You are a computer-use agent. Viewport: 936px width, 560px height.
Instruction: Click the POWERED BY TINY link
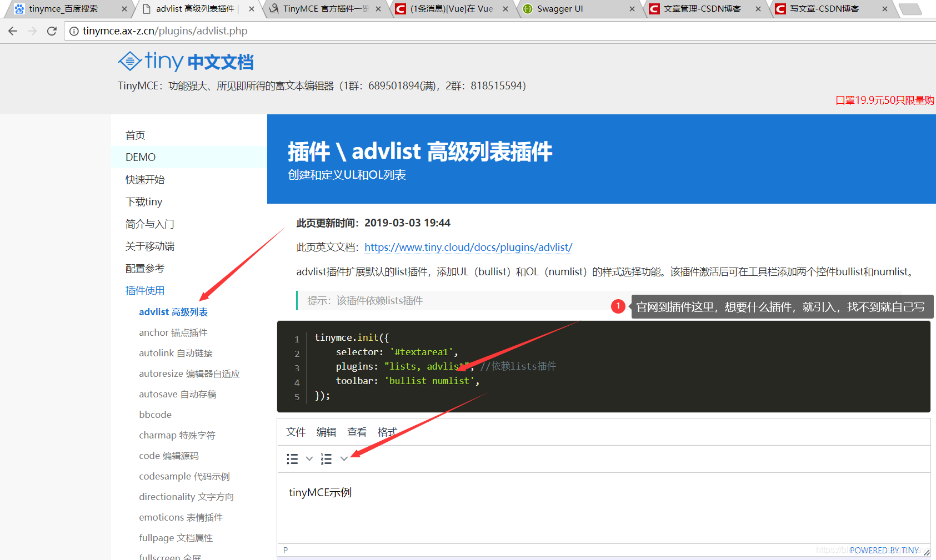pyautogui.click(x=884, y=551)
